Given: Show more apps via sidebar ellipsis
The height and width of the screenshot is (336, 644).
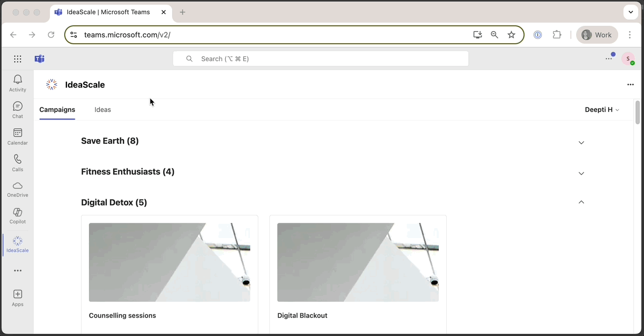Looking at the screenshot, I should [x=17, y=271].
